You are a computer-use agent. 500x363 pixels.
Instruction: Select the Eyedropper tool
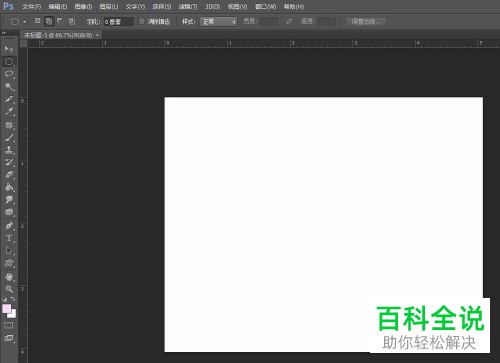[9, 112]
